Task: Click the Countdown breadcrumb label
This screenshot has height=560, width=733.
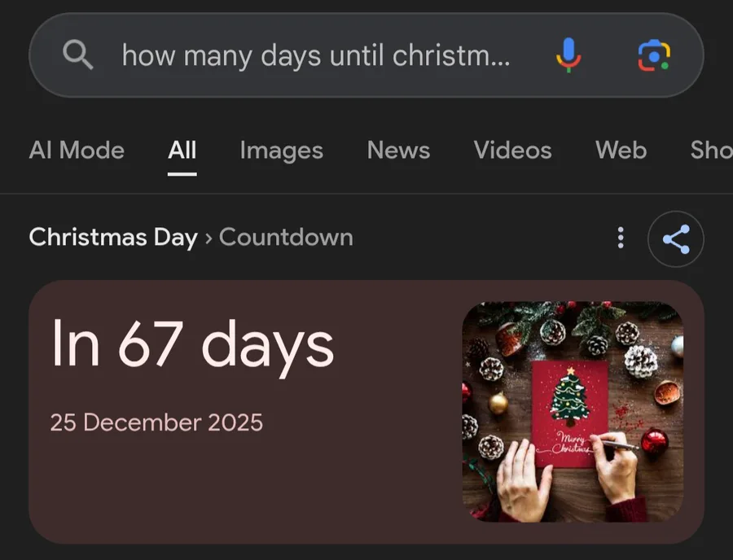Action: coord(286,238)
